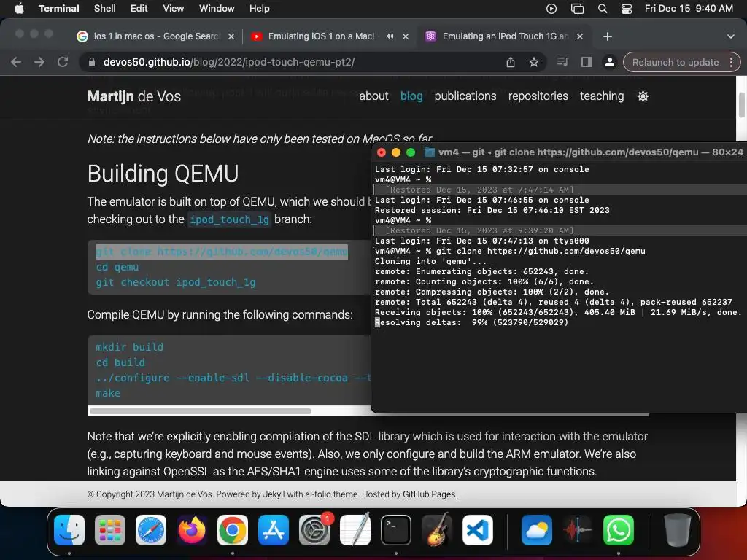Switch to the 'Emulating an iPod Touch 1G' tab

(x=505, y=36)
